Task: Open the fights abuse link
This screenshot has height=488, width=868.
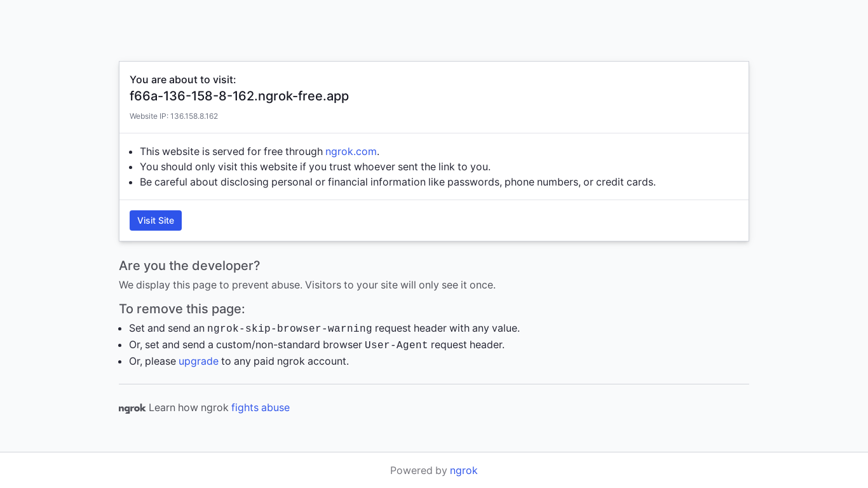Action: [261, 407]
